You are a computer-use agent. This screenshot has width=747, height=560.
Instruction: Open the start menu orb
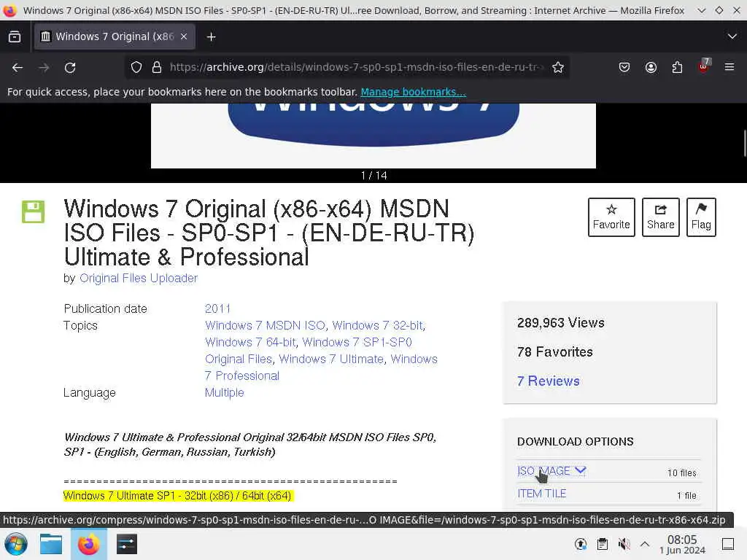point(15,544)
